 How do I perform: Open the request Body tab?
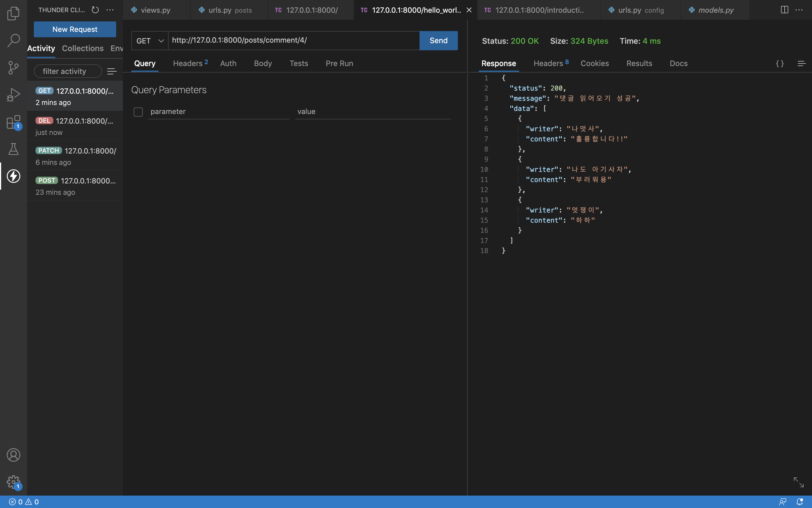(x=263, y=63)
